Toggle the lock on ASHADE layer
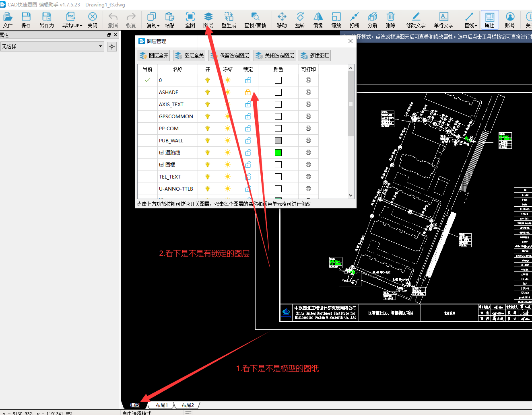The height and width of the screenshot is (415, 532). pos(248,92)
